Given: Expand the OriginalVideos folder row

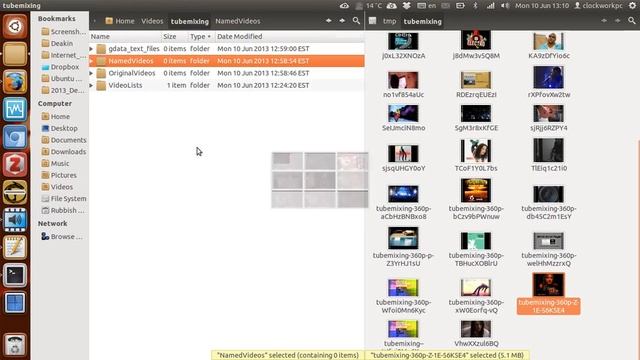Looking at the screenshot, I should click(x=91, y=73).
